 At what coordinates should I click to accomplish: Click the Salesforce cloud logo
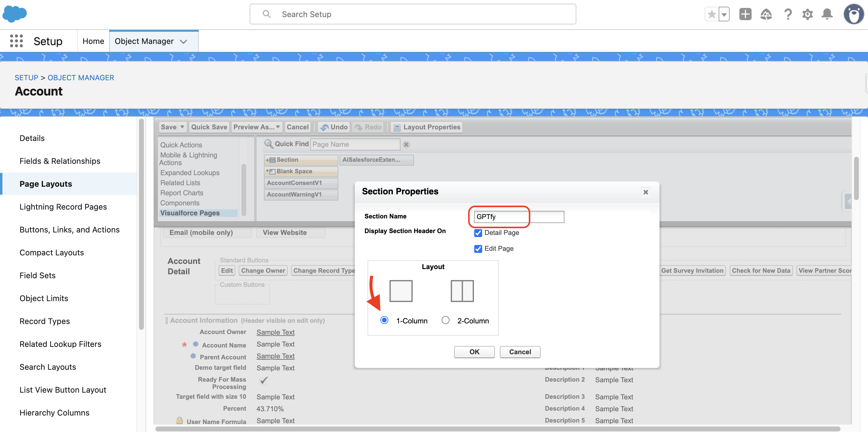(15, 14)
